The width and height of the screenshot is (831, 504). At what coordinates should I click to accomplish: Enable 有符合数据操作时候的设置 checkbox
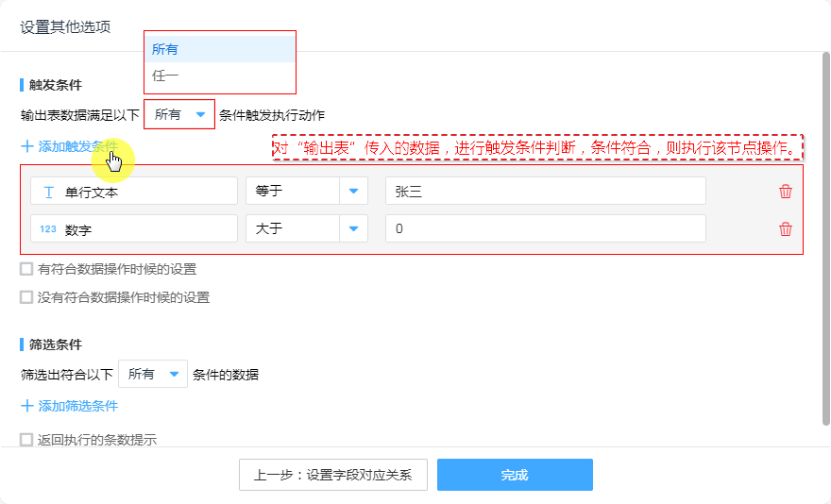pyautogui.click(x=26, y=269)
